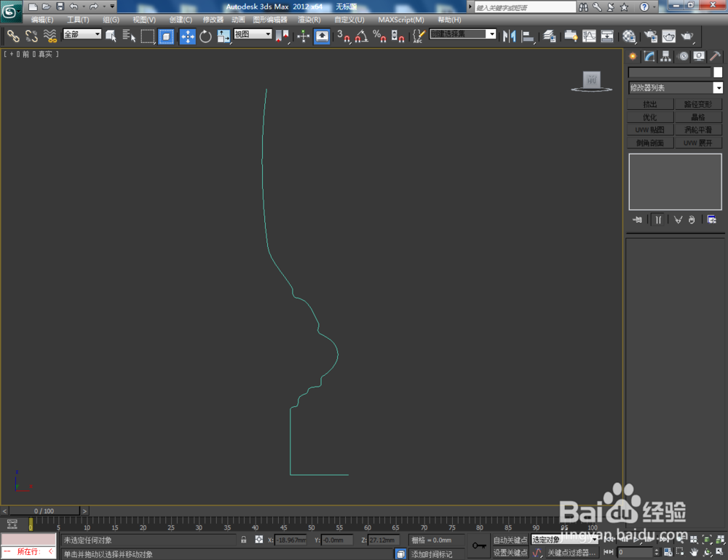Click the Unlink Selection icon
This screenshot has width=728, height=560.
point(31,36)
